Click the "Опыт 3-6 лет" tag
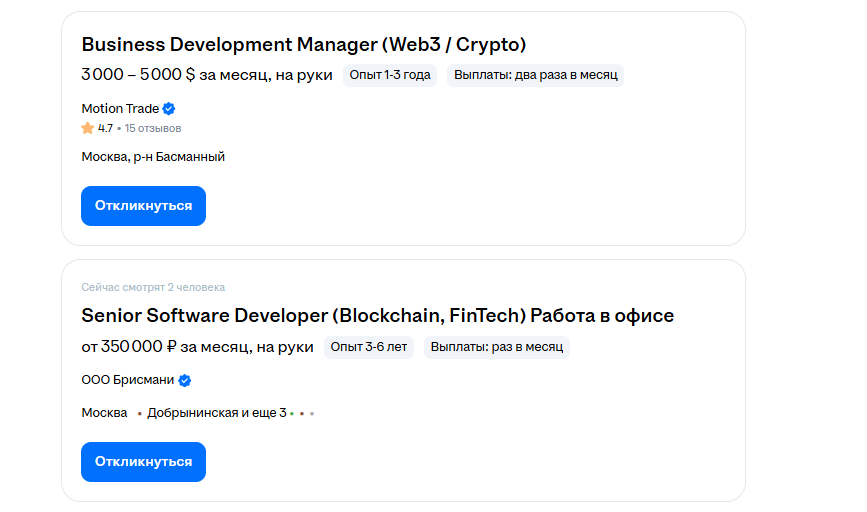The image size is (867, 512). (x=369, y=347)
